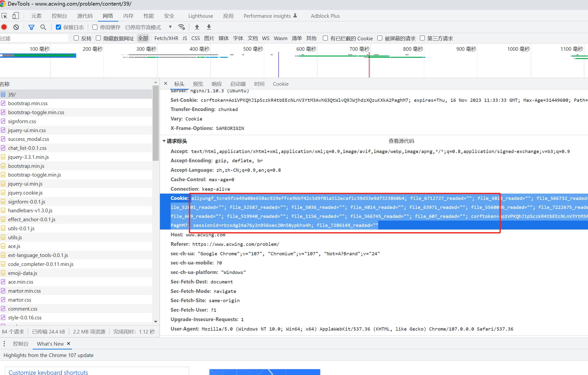
Task: Open network search magnifier icon
Action: pyautogui.click(x=43, y=27)
